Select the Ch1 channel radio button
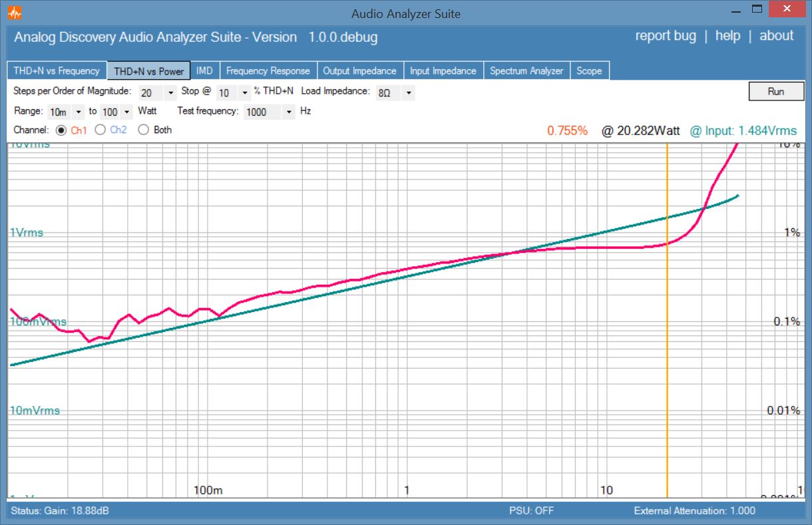Image resolution: width=812 pixels, height=525 pixels. click(x=61, y=130)
